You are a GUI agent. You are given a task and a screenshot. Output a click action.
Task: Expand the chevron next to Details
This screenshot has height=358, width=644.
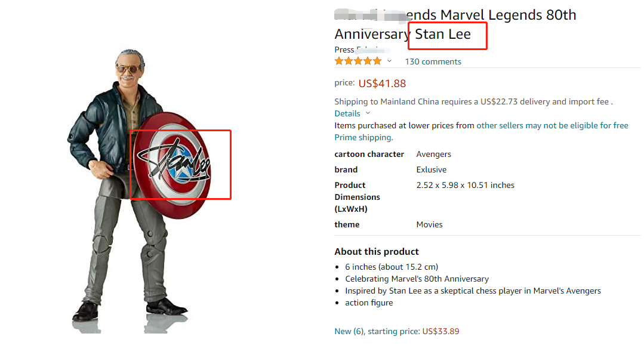pyautogui.click(x=368, y=113)
